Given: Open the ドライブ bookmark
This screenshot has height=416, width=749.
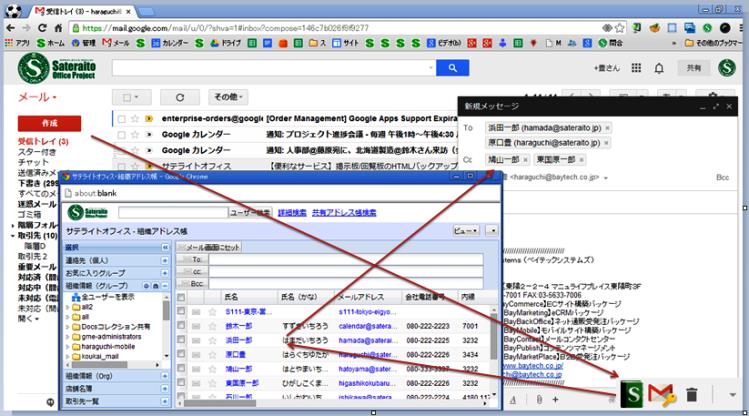Looking at the screenshot, I should coord(226,43).
